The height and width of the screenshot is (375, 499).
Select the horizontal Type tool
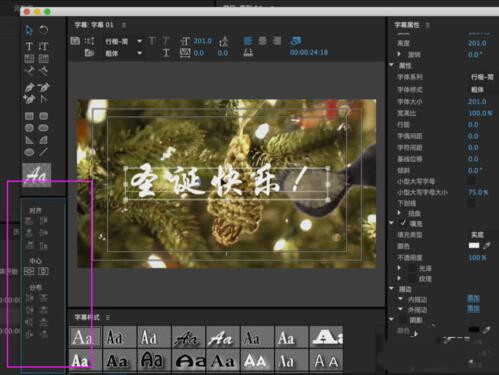click(29, 46)
